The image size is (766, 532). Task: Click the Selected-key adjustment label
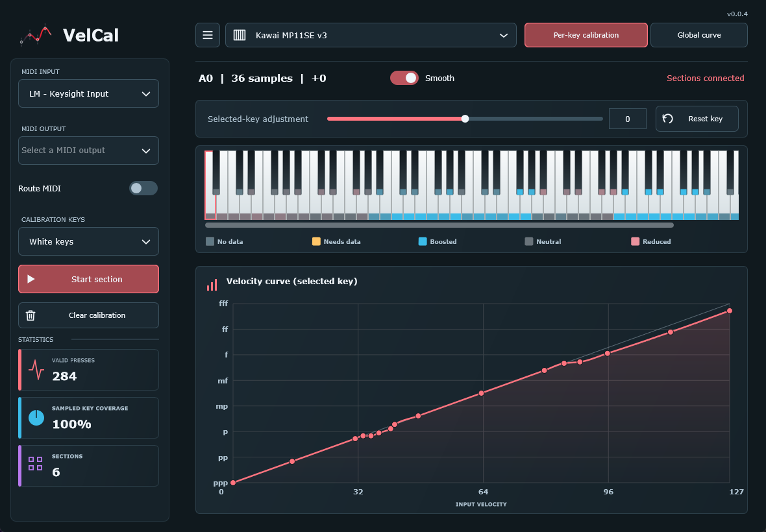point(258,119)
